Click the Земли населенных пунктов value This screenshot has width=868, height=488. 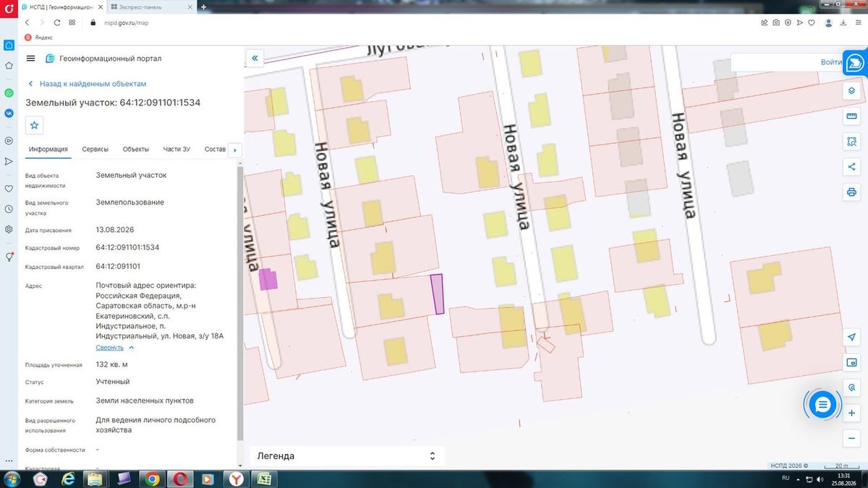click(x=145, y=401)
